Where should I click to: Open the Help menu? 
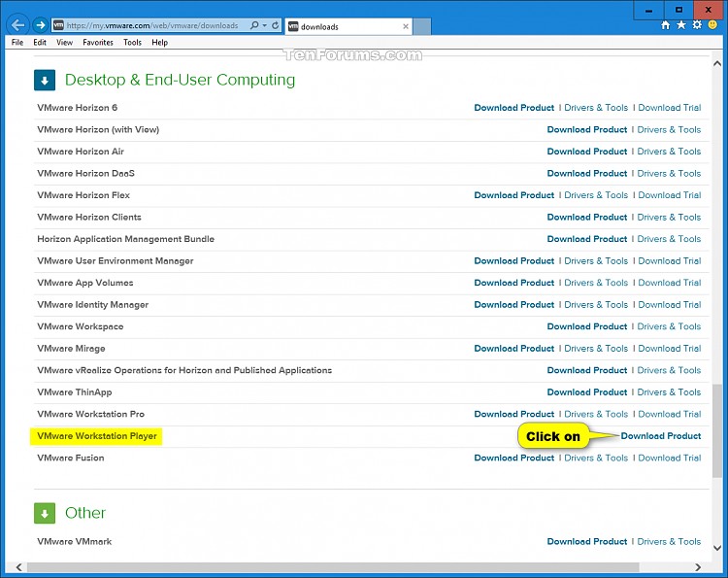[x=160, y=43]
